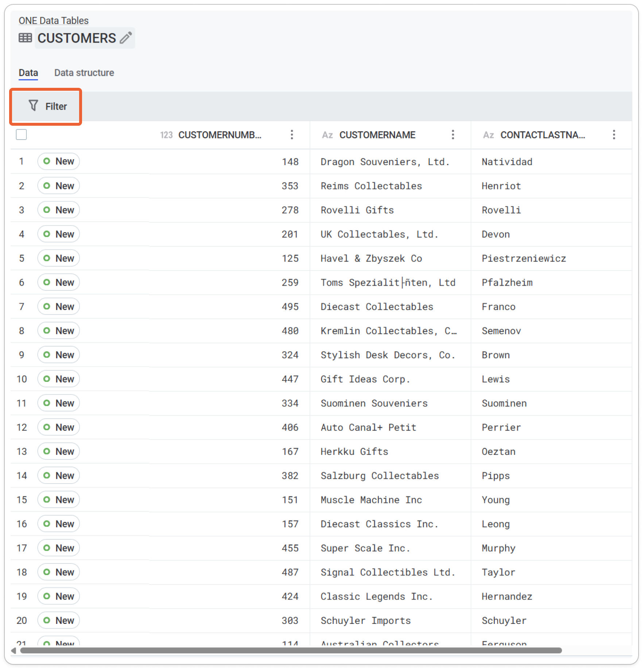Click the table grid icon beside CUSTOMERS
The height and width of the screenshot is (668, 644).
pos(25,38)
